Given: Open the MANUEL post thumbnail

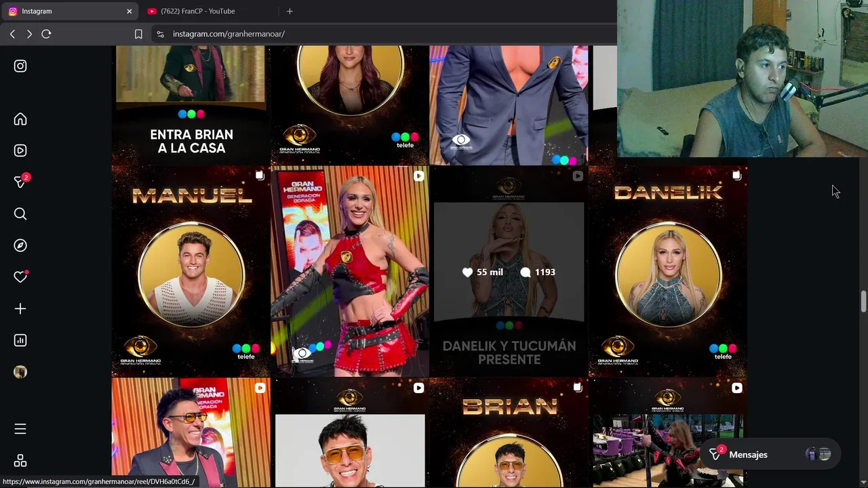Looking at the screenshot, I should [191, 271].
